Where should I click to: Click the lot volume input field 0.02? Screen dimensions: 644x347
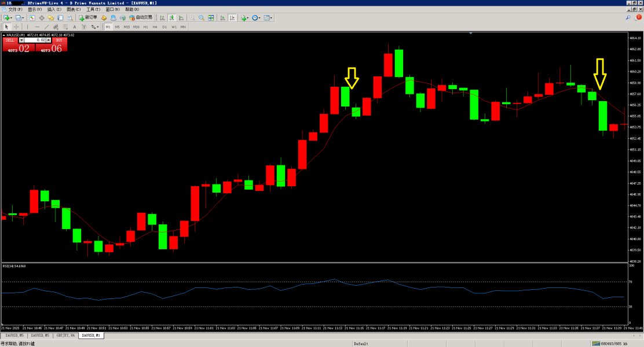coord(35,40)
